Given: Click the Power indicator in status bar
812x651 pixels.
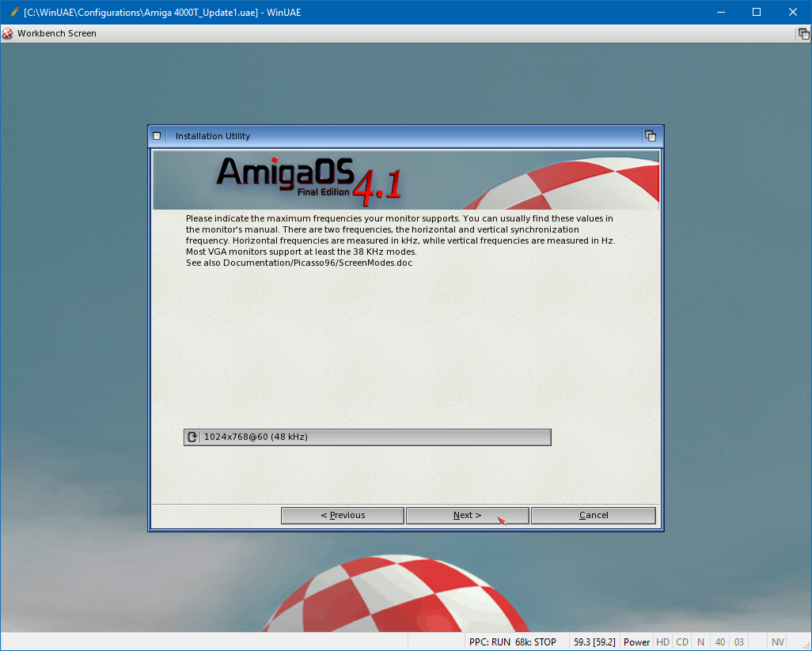Looking at the screenshot, I should pos(636,642).
